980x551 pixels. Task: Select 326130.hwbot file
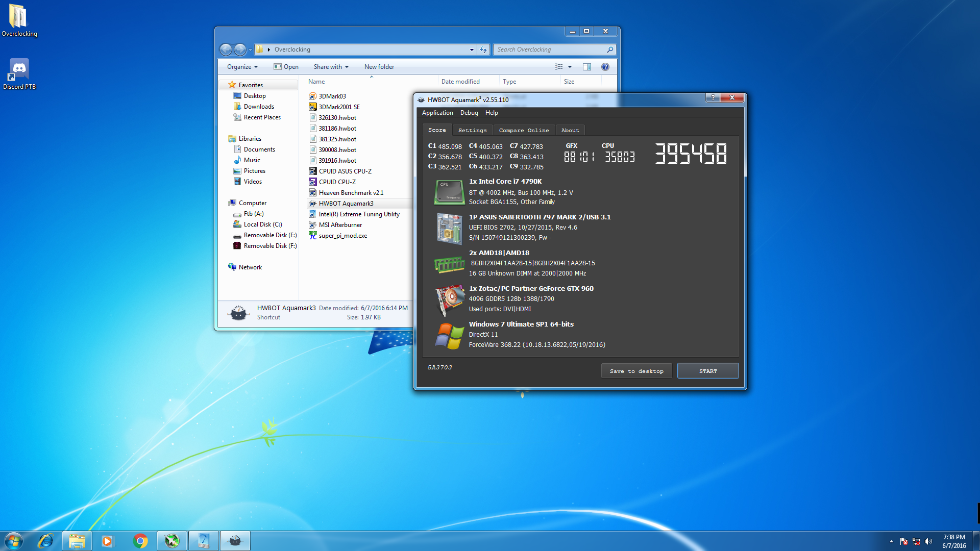click(333, 117)
